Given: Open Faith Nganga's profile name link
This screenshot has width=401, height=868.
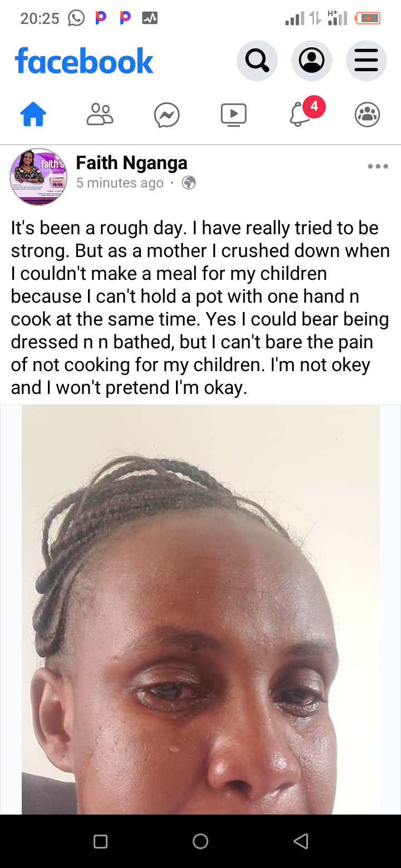Looking at the screenshot, I should pyautogui.click(x=131, y=163).
